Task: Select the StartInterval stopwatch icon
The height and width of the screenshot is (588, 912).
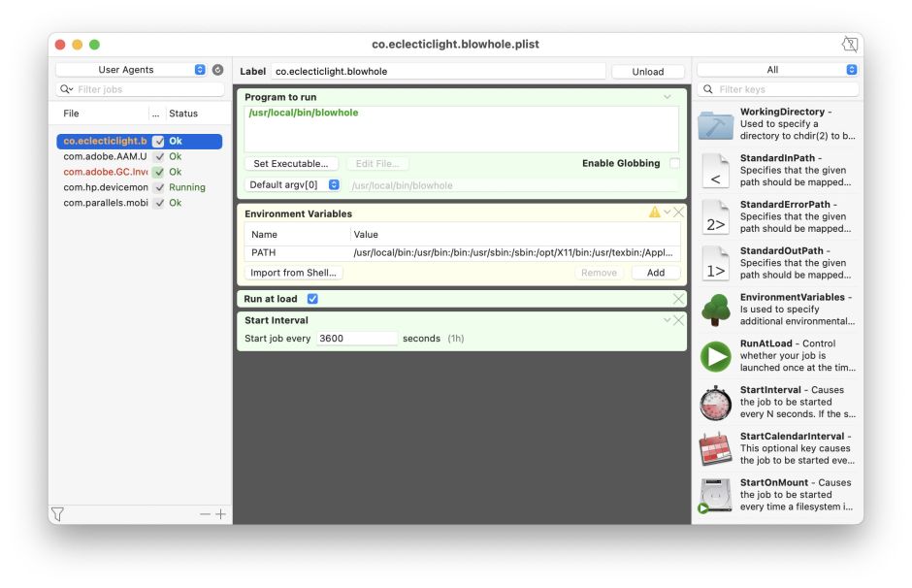Action: [x=715, y=403]
